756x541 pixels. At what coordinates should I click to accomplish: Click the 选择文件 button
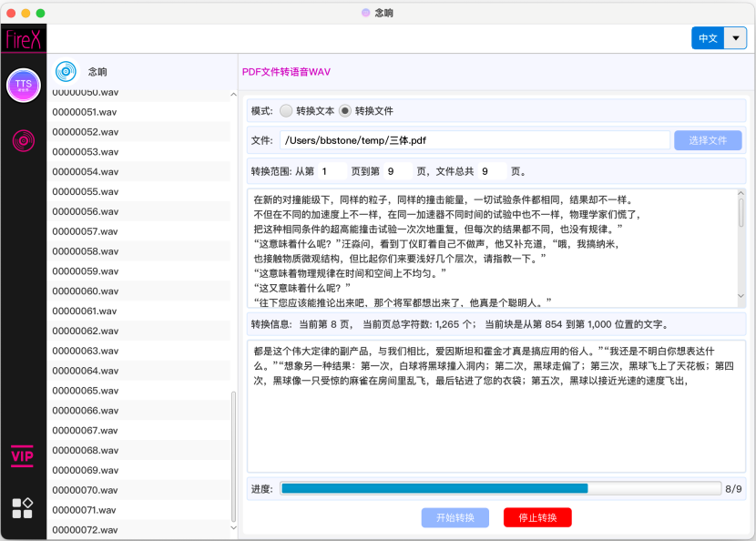708,140
